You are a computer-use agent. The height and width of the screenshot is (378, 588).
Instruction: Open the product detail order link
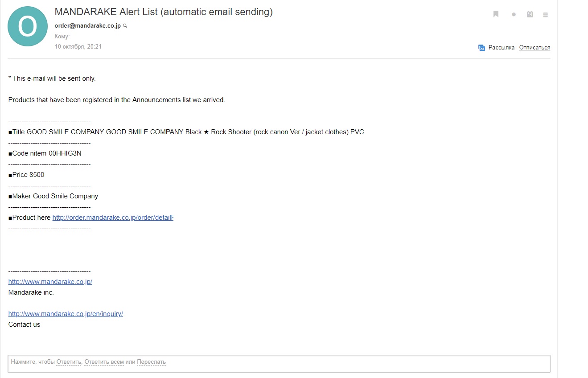113,218
